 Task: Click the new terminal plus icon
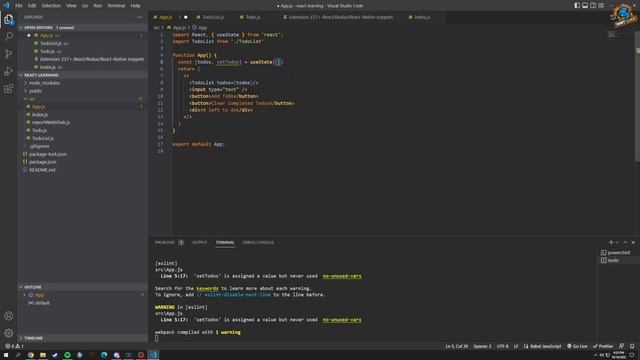click(x=611, y=242)
